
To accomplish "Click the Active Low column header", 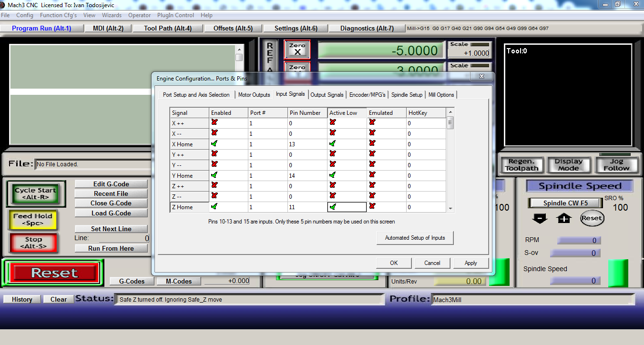I will coord(347,113).
